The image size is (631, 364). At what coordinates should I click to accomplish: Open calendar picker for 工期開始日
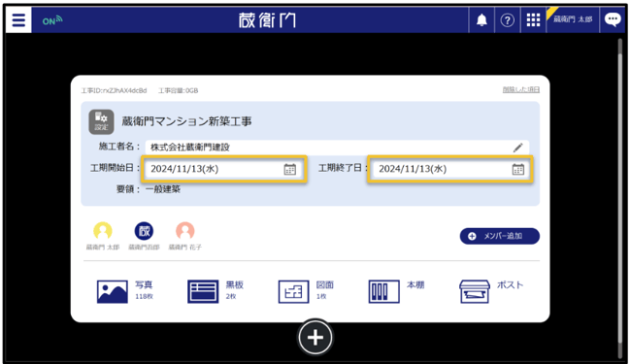tap(289, 169)
